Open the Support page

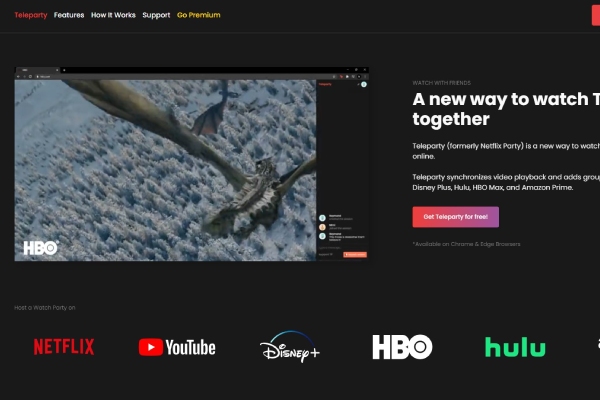[156, 15]
